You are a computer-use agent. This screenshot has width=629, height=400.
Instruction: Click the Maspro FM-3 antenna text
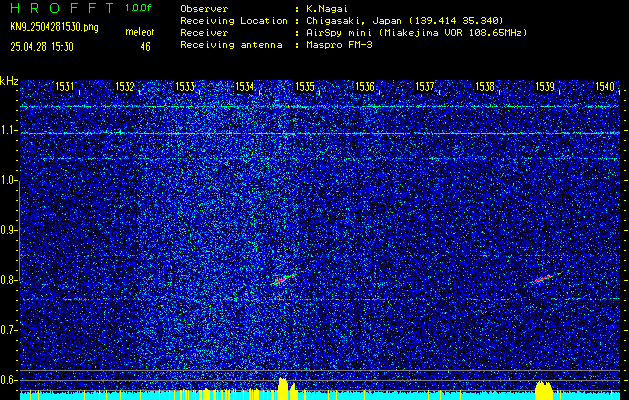click(x=339, y=45)
